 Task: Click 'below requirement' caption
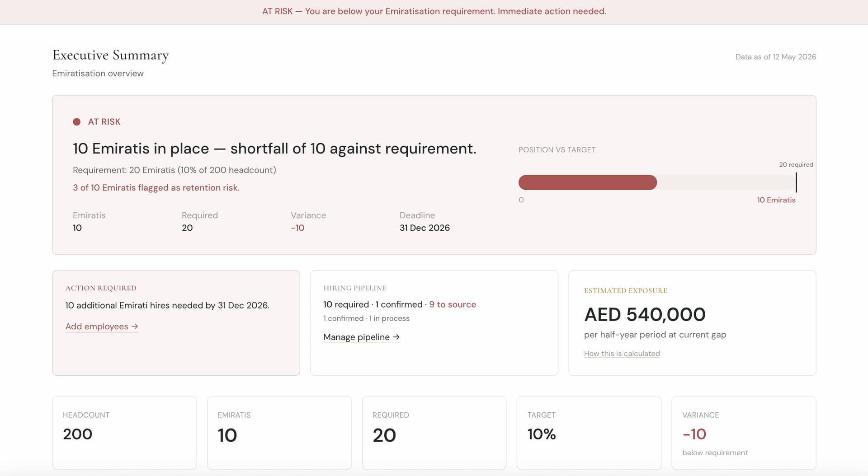coord(715,453)
